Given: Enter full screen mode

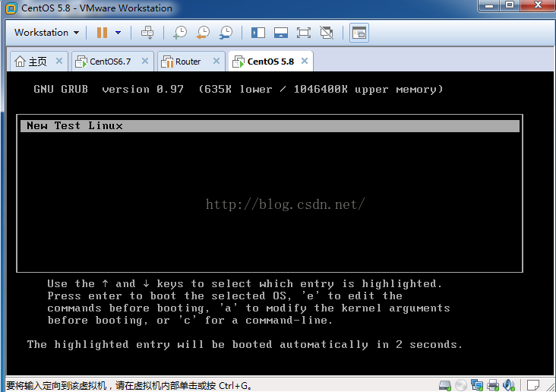Looking at the screenshot, I should click(x=304, y=33).
